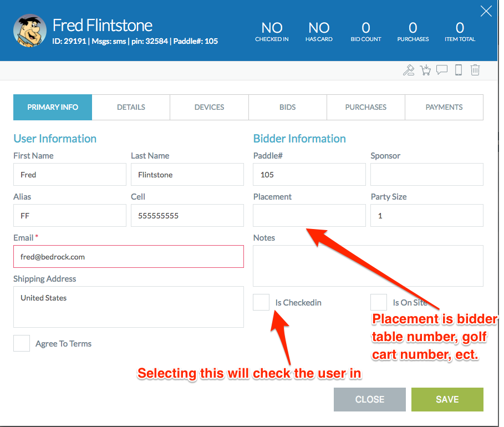This screenshot has width=504, height=427.
Task: Focus the Email input field
Action: coord(129,257)
